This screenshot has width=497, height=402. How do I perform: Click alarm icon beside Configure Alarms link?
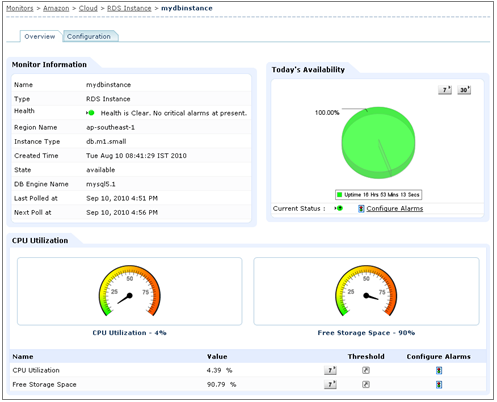(361, 209)
